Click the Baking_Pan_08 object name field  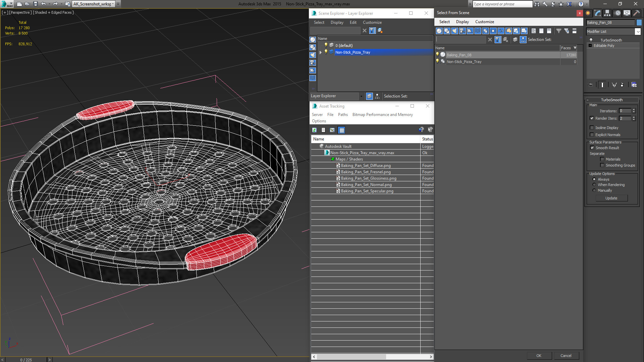[x=610, y=22]
